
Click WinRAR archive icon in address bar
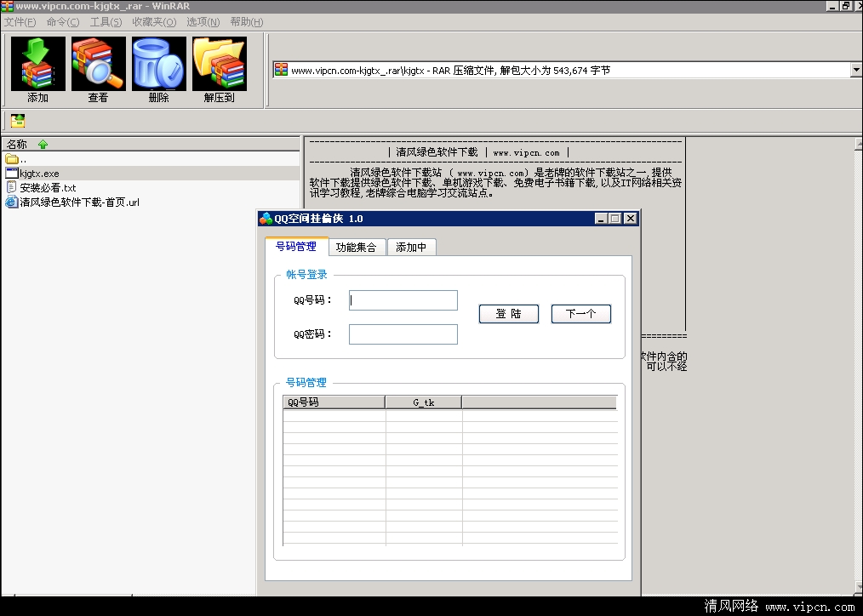click(x=281, y=70)
